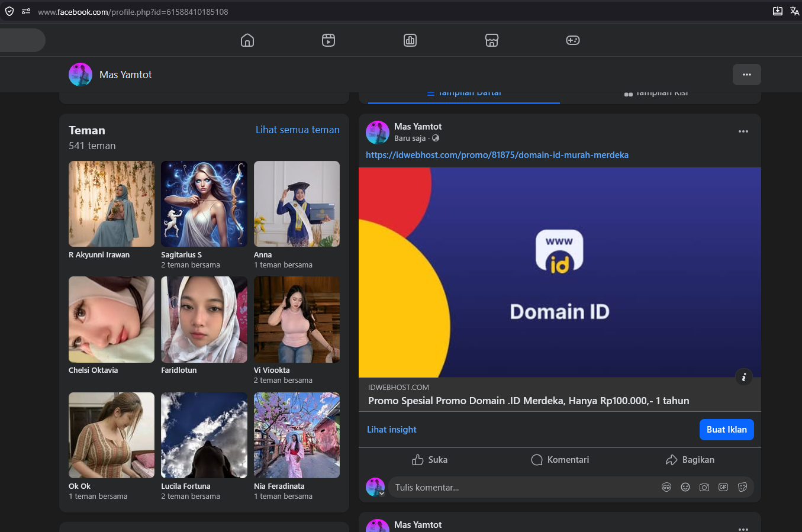
Task: Open the three-dot menu in the profile header
Action: pos(747,75)
